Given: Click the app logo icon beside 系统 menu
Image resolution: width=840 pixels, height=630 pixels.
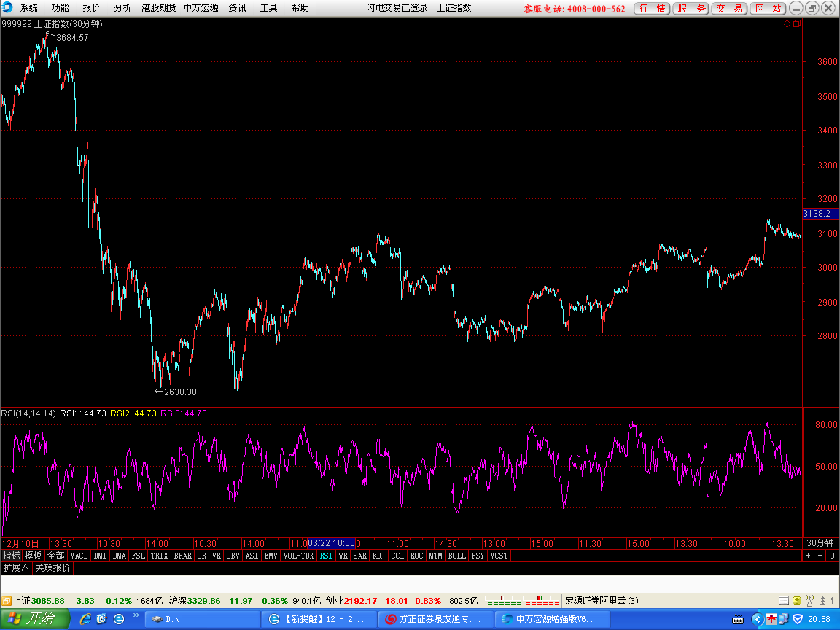Looking at the screenshot, I should pos(7,7).
